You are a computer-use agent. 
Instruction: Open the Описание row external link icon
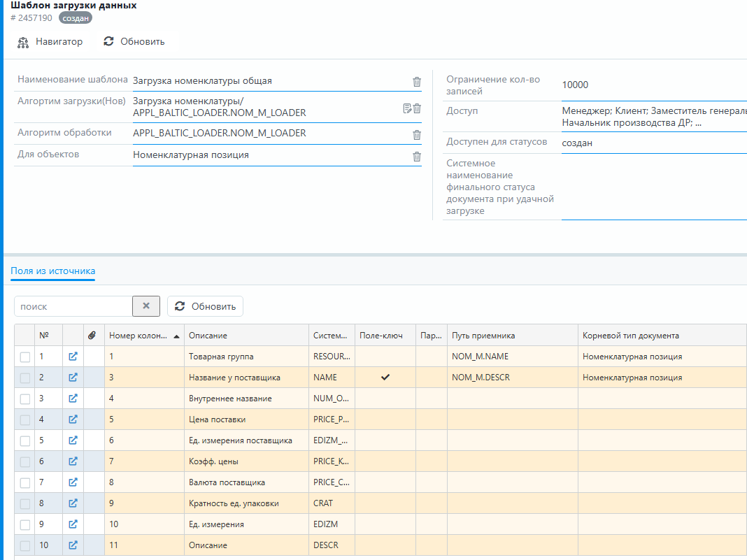click(x=73, y=545)
